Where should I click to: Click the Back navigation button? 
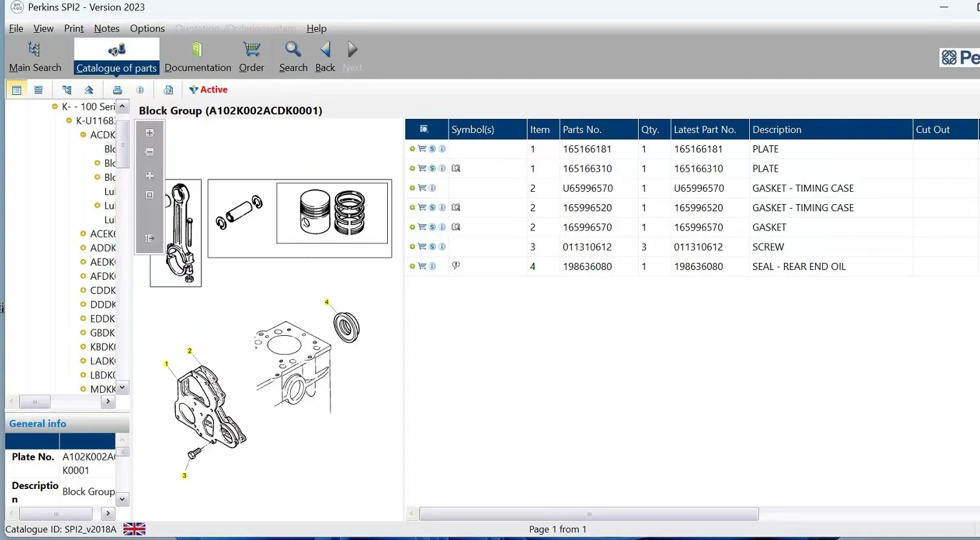coord(325,57)
